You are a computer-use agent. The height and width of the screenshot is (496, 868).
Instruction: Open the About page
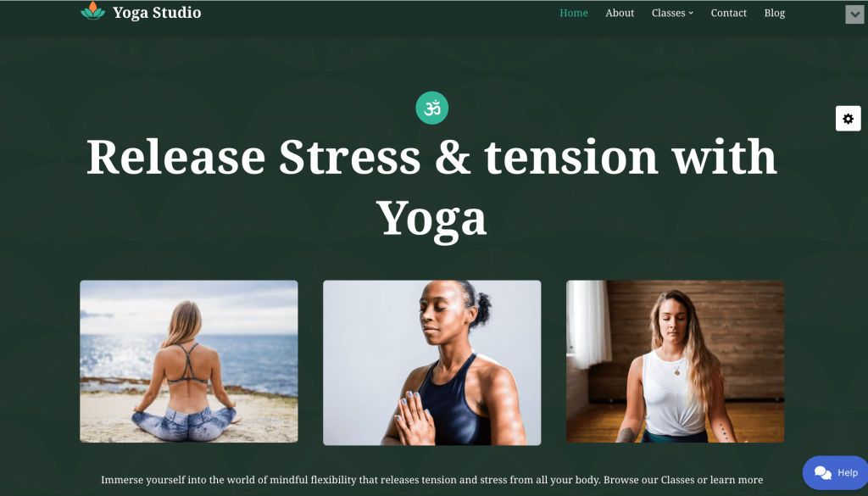coord(620,13)
